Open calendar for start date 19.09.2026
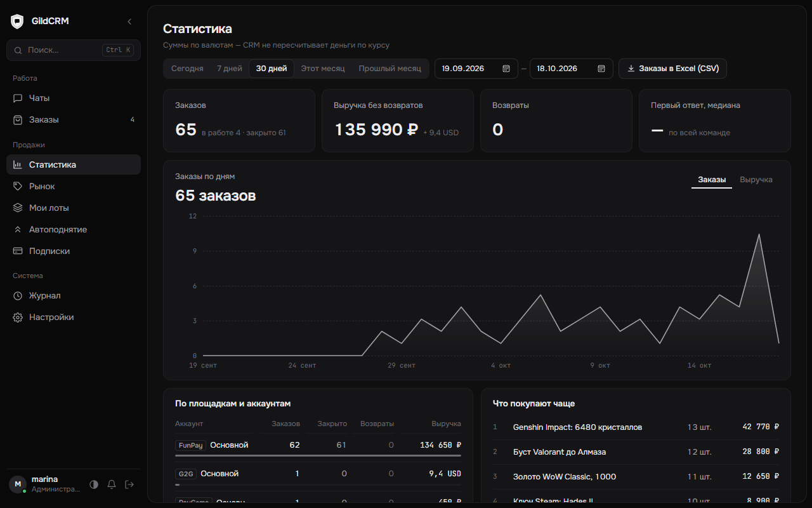This screenshot has height=508, width=812. coord(506,69)
